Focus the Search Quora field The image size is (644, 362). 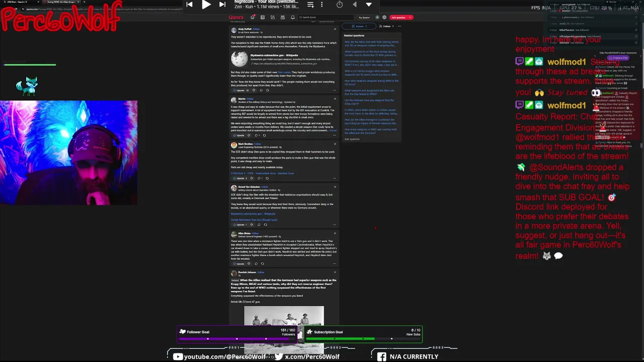pyautogui.click(x=325, y=17)
